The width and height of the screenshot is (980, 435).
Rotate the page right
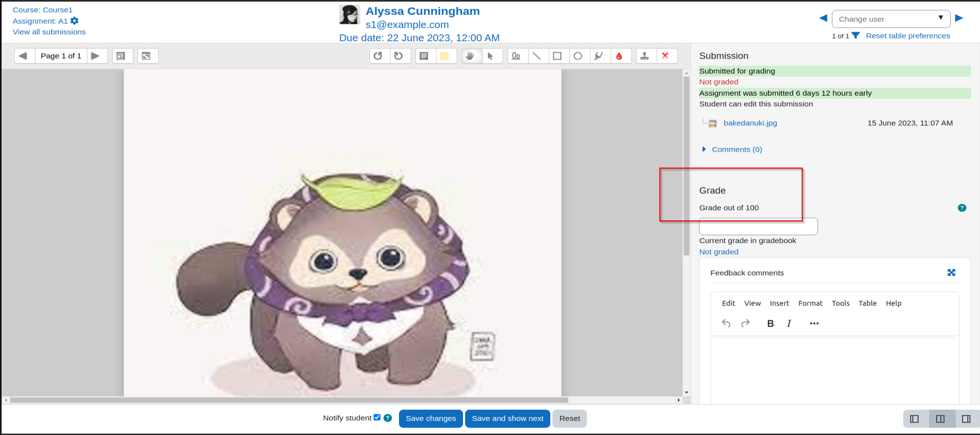point(399,56)
